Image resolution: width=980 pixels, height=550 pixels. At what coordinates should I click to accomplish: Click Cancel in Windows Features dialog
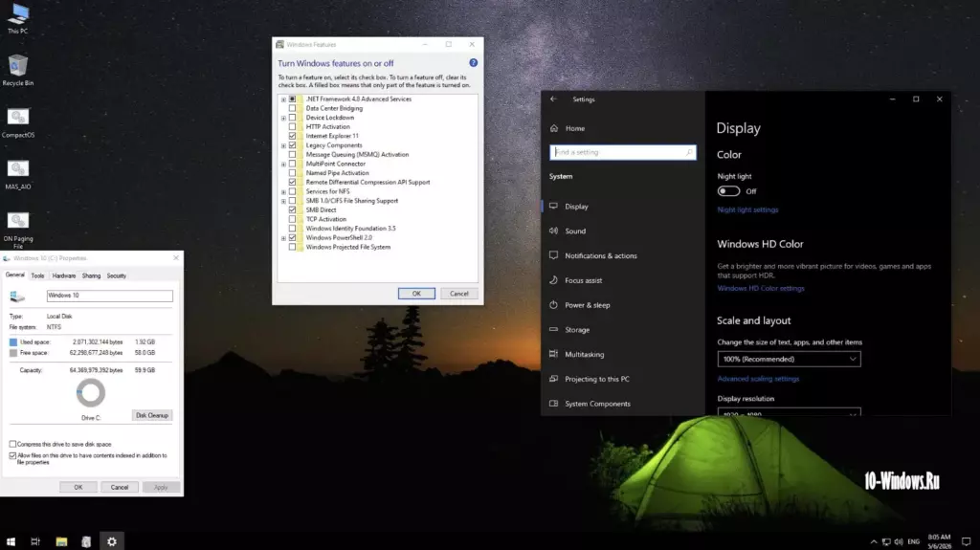click(x=458, y=294)
